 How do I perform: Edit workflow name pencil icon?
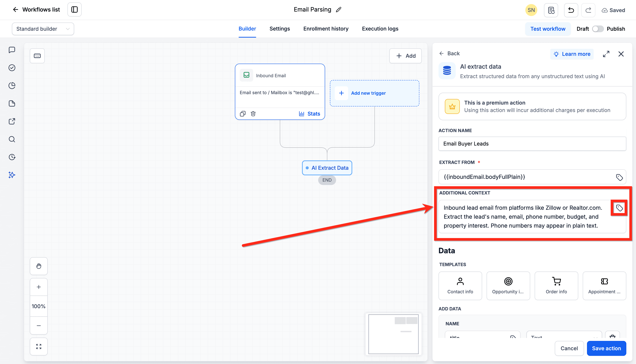338,9
